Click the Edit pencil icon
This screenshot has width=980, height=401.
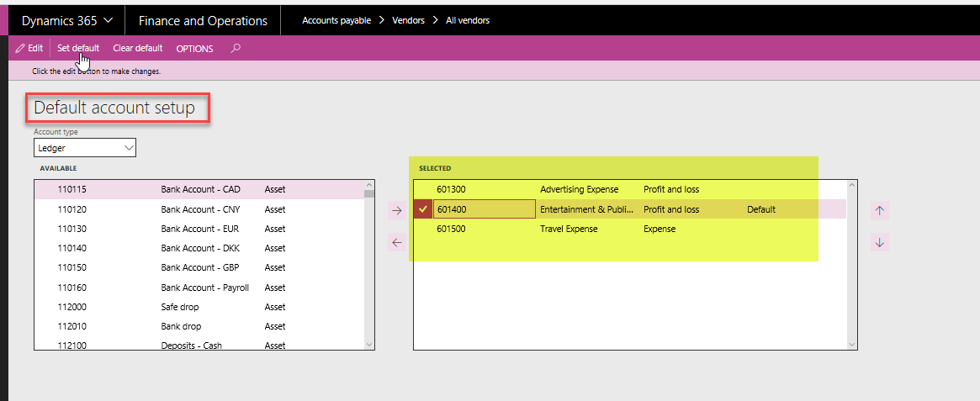click(20, 49)
